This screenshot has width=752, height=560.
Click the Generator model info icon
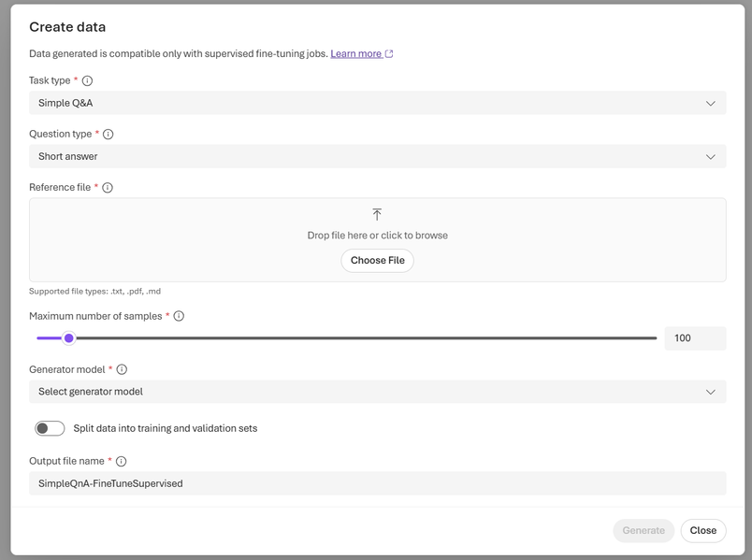(122, 370)
